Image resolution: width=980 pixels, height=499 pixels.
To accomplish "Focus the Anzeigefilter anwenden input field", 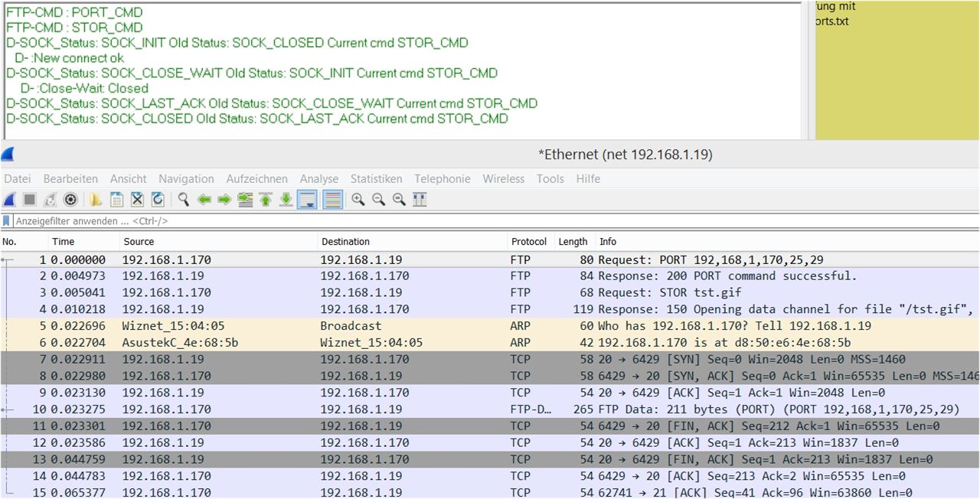I will 496,220.
